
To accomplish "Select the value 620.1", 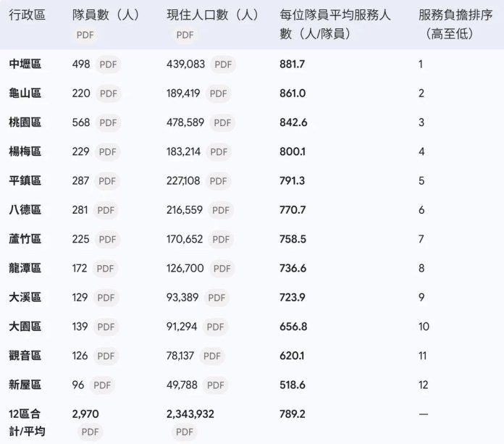I will [x=292, y=356].
